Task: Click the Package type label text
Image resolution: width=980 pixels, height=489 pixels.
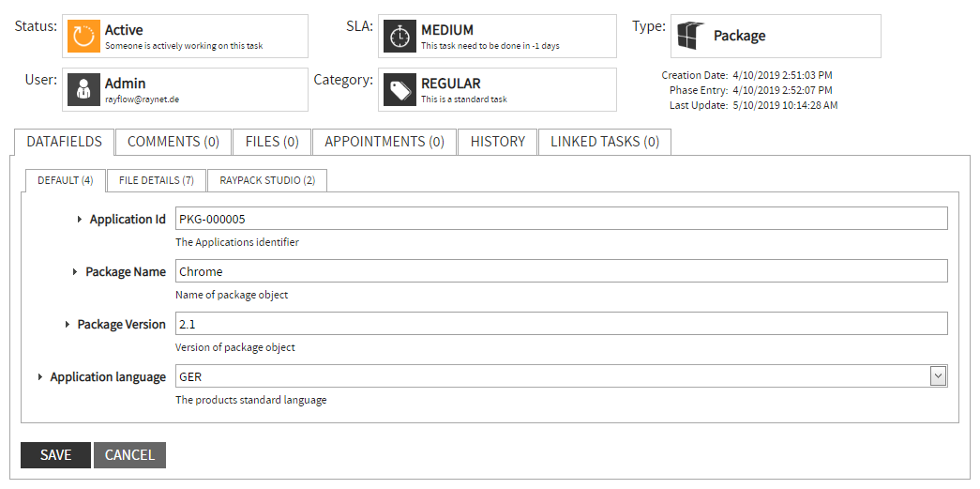Action: pos(739,36)
